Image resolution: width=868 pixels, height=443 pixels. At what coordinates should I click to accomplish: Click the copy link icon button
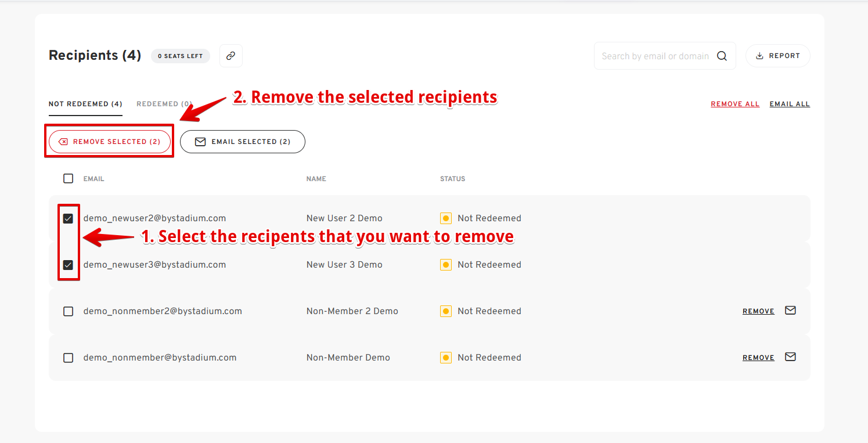tap(231, 56)
